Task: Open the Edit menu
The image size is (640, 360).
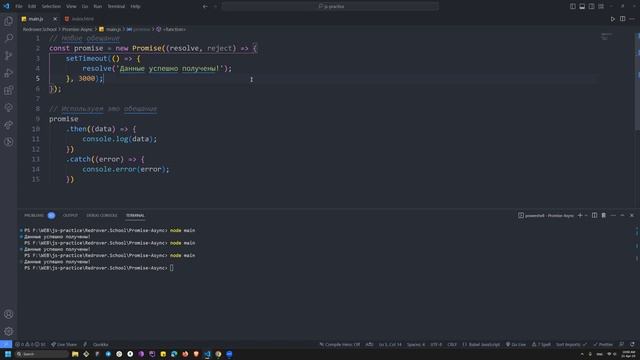Action: coord(32,7)
